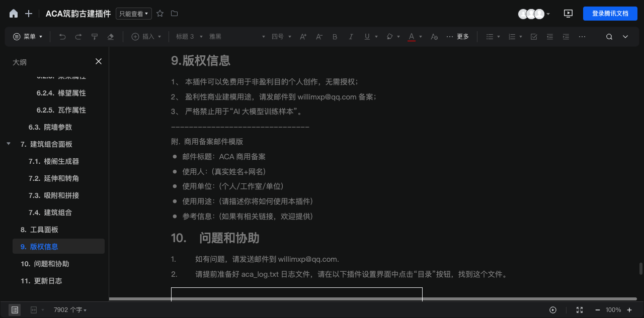Increase font size with A+ icon
Viewport: 644px width, 318px height.
point(303,37)
